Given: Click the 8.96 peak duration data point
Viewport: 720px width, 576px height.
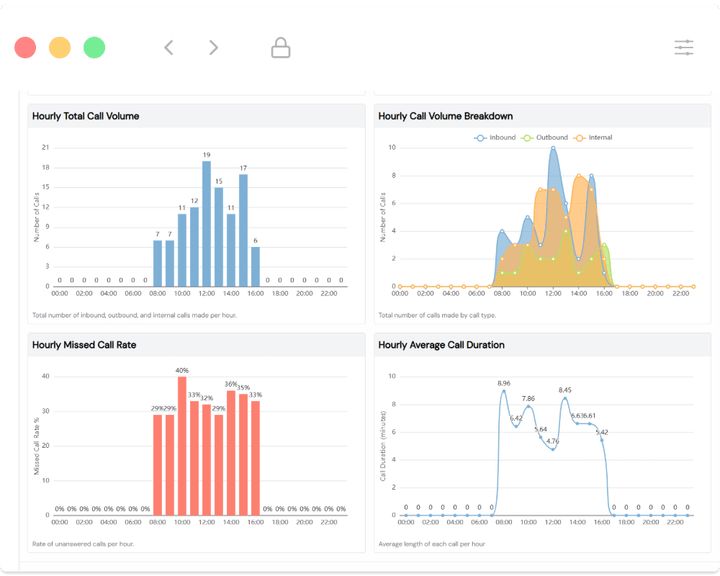Looking at the screenshot, I should pos(504,391).
